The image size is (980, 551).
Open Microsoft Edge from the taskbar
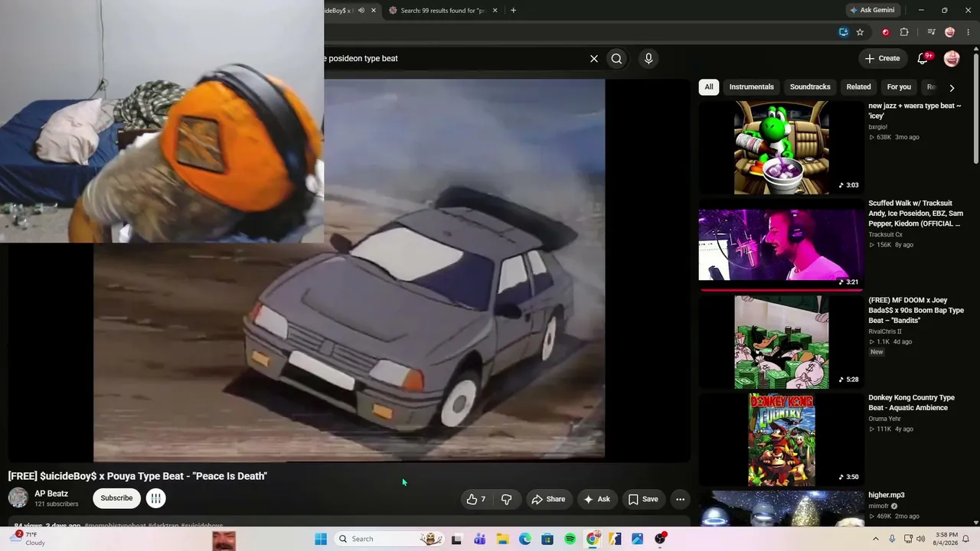coord(524,539)
